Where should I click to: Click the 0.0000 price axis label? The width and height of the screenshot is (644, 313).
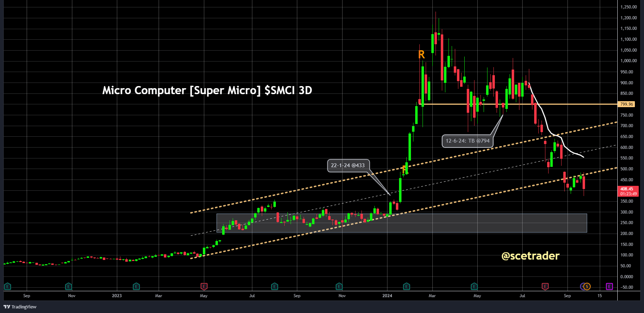pos(627,277)
